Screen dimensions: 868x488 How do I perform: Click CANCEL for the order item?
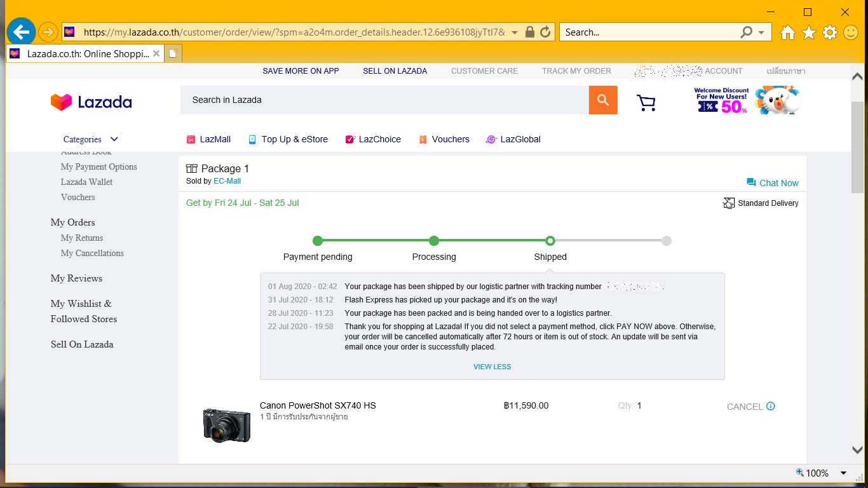click(745, 407)
